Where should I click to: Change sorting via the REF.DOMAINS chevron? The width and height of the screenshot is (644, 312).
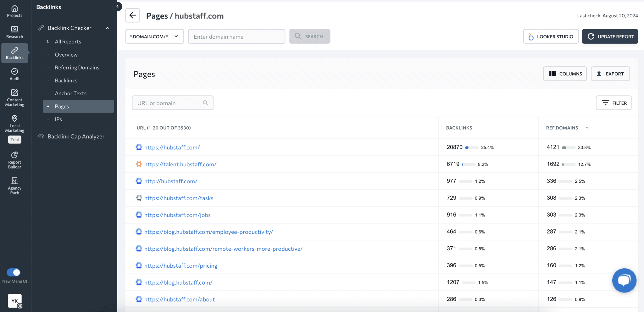pos(587,128)
